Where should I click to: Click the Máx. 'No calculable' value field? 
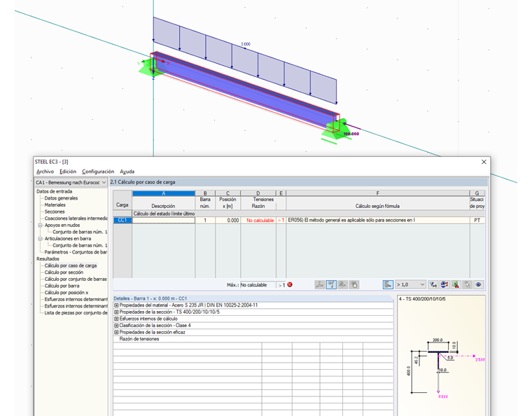pyautogui.click(x=258, y=285)
